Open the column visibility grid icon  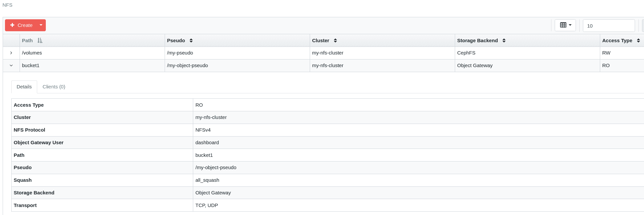pos(563,25)
